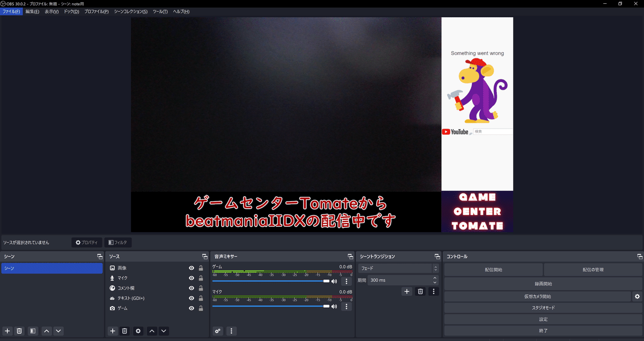This screenshot has width=644, height=341.
Task: Undock the シーン panel with float icon
Action: (99, 256)
